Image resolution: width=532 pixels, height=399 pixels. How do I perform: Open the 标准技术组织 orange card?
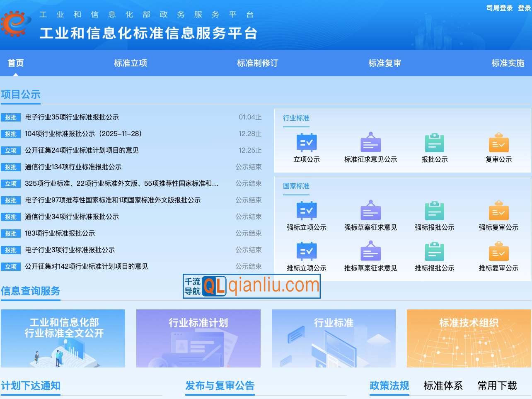point(469,338)
